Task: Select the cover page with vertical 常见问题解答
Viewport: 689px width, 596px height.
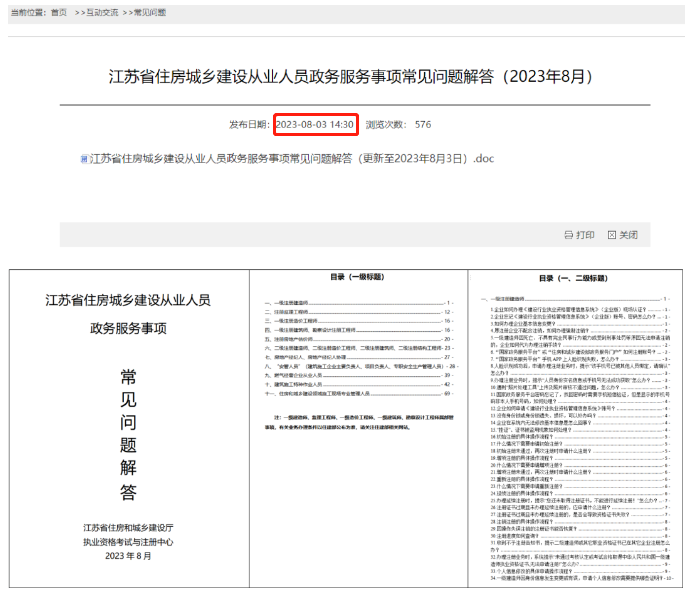Action: tap(128, 428)
